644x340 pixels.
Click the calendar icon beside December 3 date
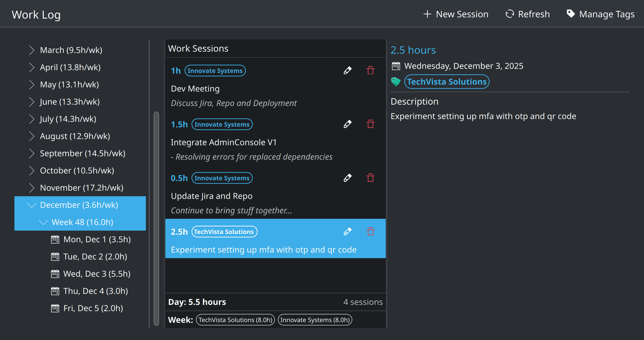tap(396, 66)
